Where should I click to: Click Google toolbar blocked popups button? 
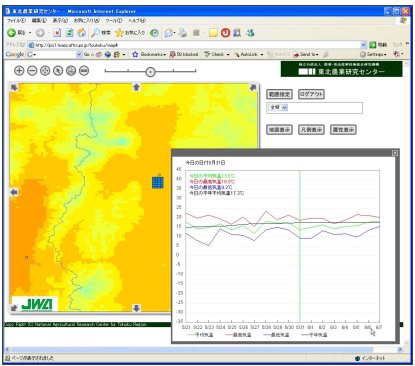[x=184, y=54]
